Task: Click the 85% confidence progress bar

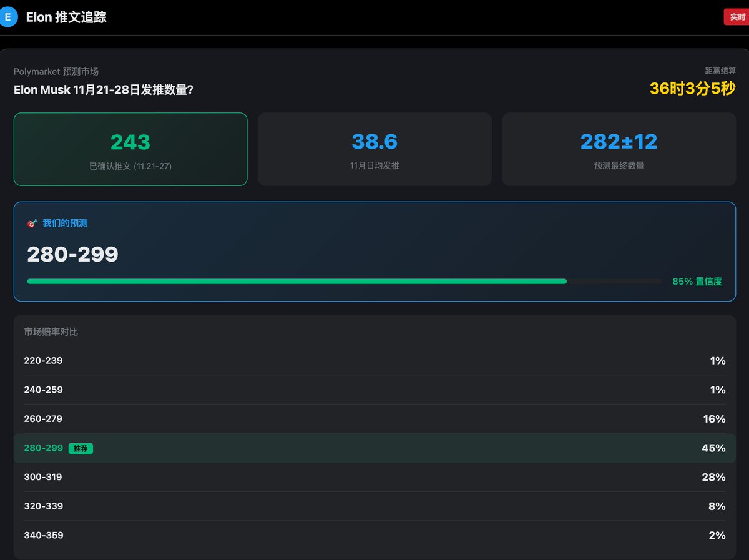Action: pos(345,282)
